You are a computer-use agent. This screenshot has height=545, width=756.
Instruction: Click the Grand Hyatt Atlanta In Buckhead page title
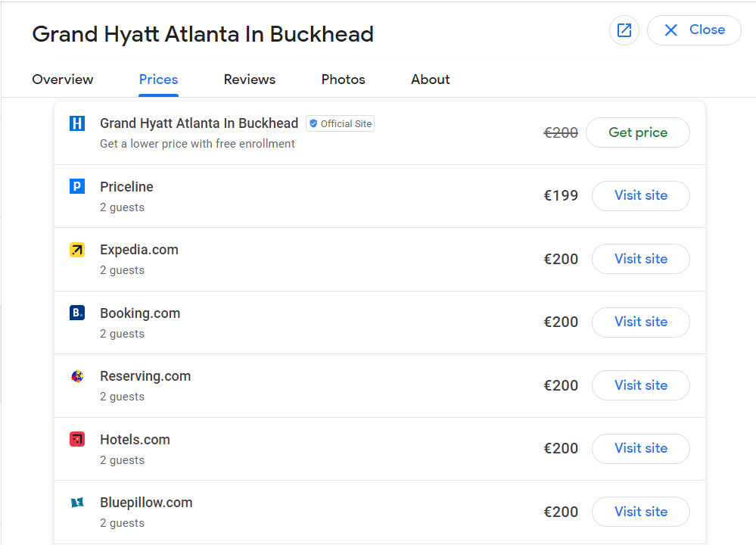[203, 34]
